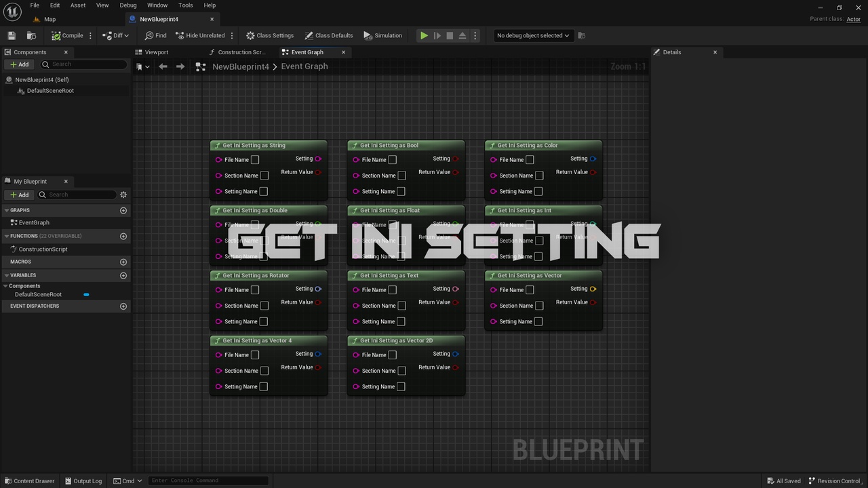
Task: Click the My Blueprint search field
Action: [x=76, y=195]
